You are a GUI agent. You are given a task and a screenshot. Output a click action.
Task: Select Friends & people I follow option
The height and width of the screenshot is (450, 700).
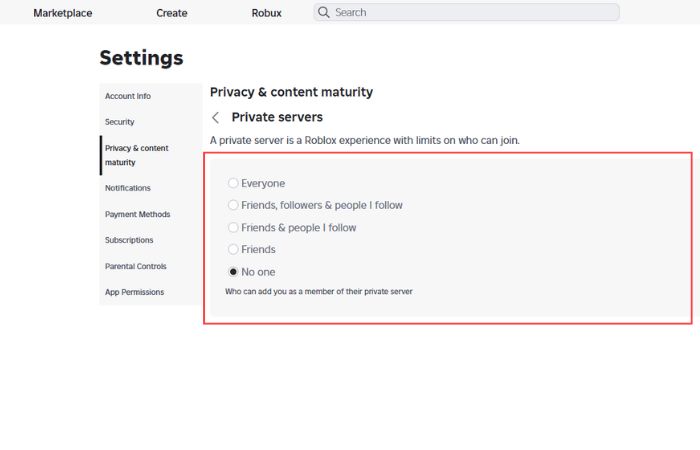click(x=233, y=227)
